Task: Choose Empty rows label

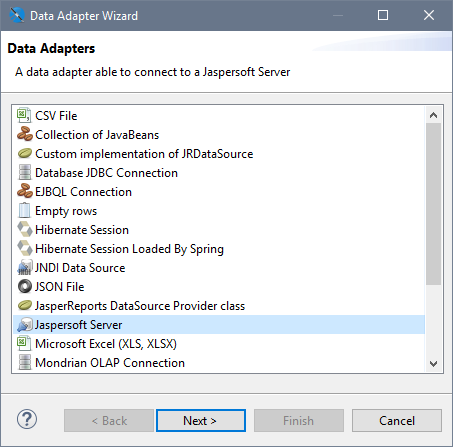Action: click(x=66, y=211)
